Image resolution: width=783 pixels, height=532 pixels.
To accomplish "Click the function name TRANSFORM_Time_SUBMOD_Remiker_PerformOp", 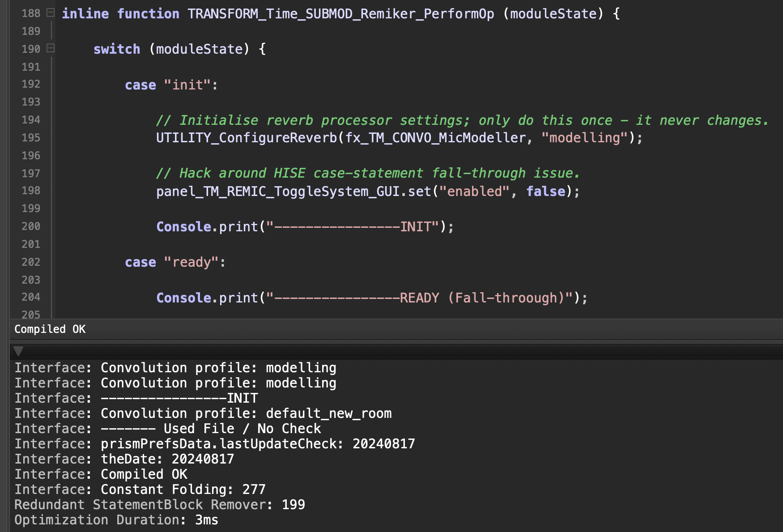I will 341,14.
